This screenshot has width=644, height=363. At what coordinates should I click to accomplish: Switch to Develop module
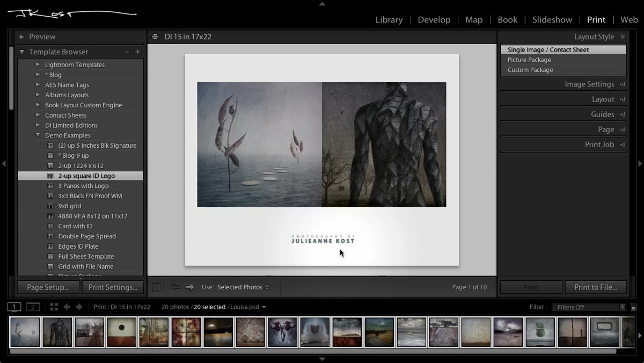[x=434, y=20]
